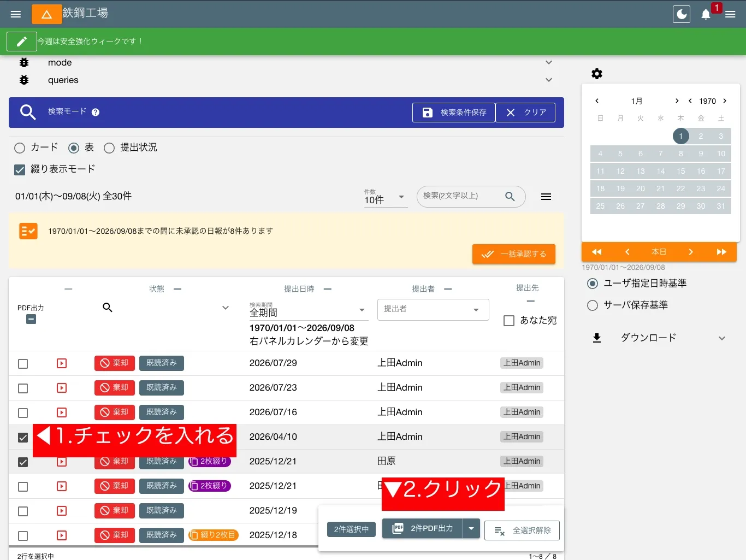Open help for 検索モード
Viewport: 746px width, 560px height.
click(x=96, y=112)
